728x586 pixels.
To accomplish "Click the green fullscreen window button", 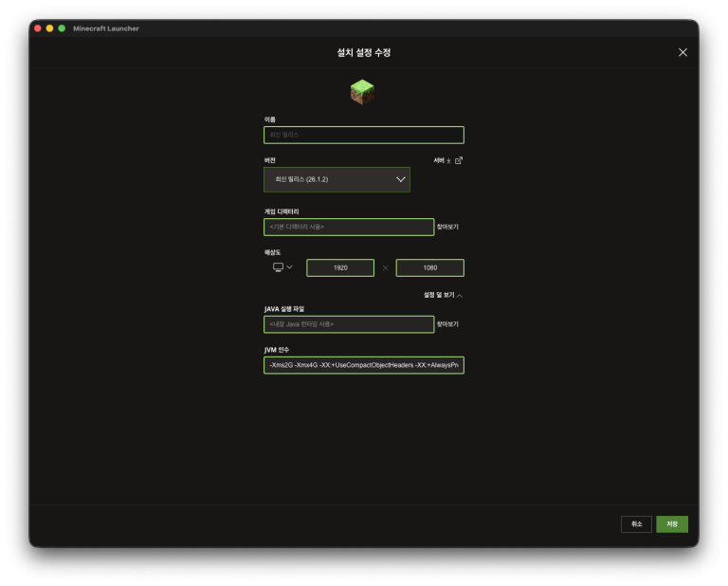I will (x=62, y=28).
